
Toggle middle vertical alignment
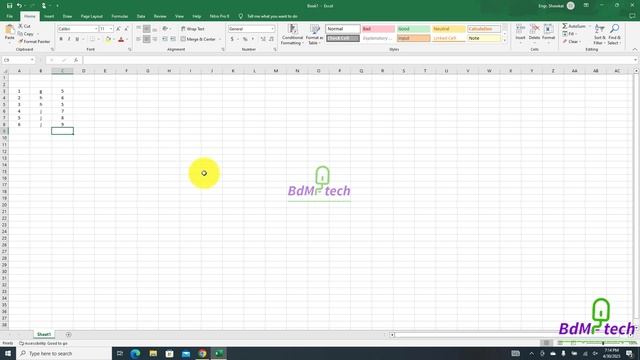[147, 29]
